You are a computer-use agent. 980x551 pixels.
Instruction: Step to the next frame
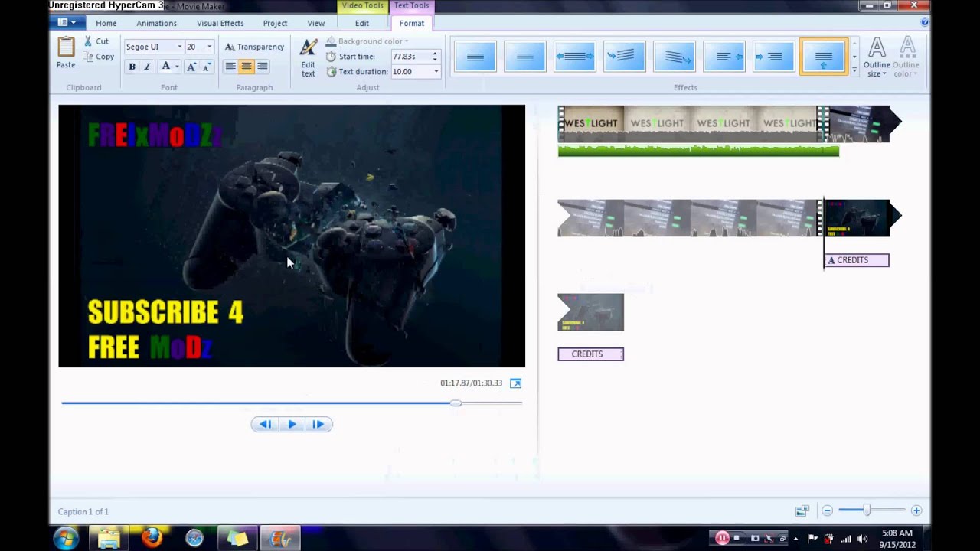pyautogui.click(x=318, y=424)
